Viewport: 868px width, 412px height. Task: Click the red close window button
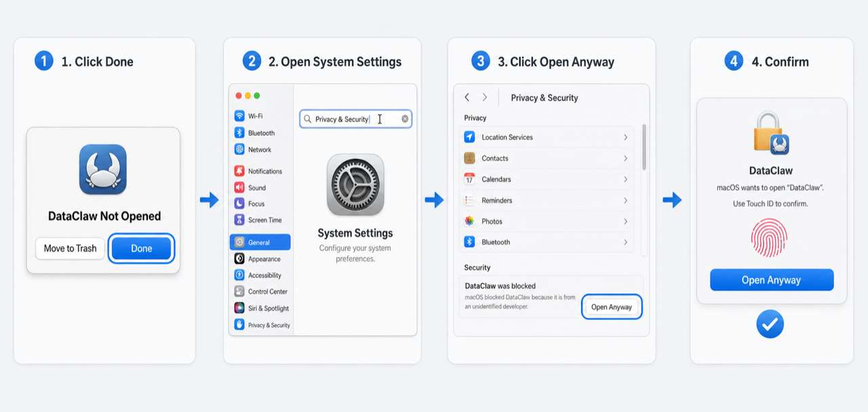[x=239, y=96]
